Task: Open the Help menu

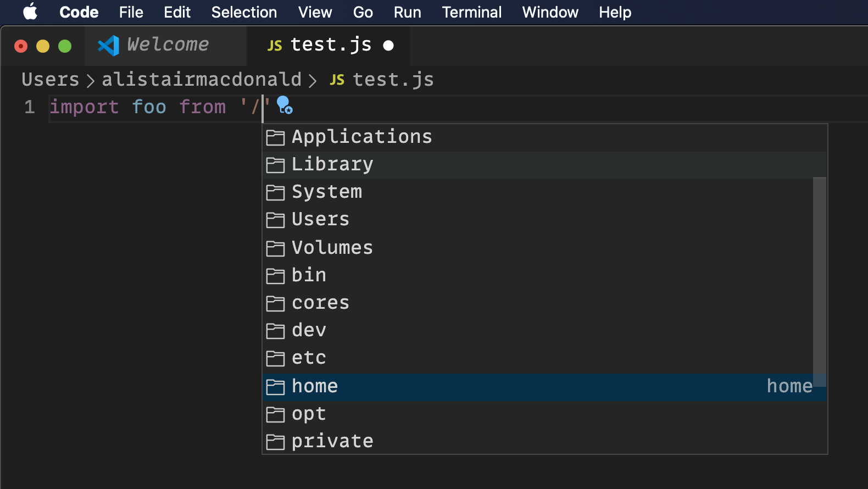Action: pyautogui.click(x=615, y=12)
